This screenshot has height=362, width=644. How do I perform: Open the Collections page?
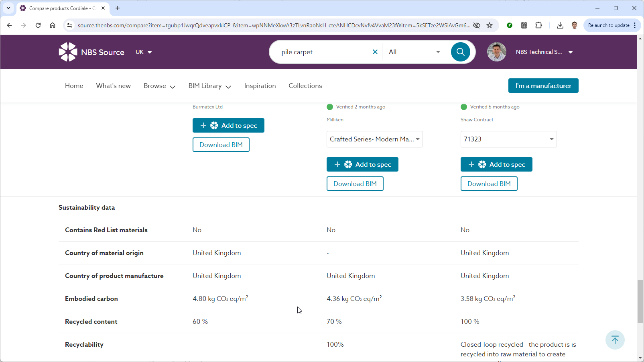point(305,86)
